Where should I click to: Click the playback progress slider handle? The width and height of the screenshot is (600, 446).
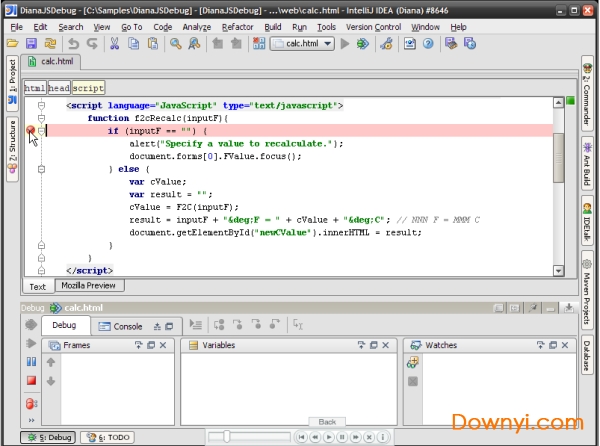[227, 436]
